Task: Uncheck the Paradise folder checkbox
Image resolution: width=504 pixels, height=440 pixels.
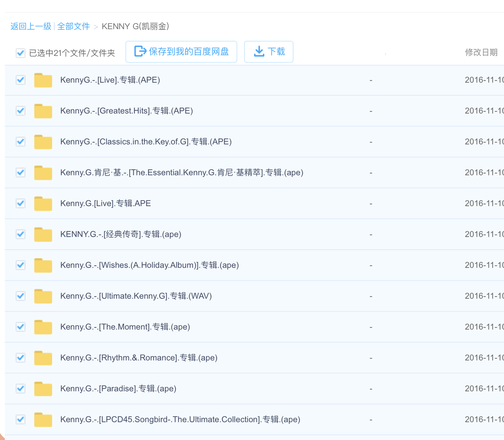Action: [21, 389]
